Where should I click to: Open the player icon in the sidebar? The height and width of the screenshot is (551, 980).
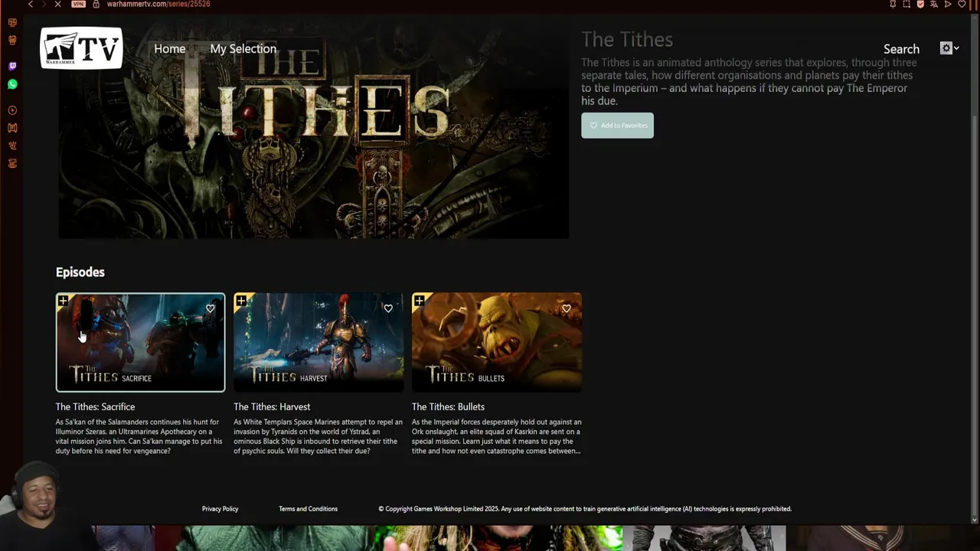click(x=12, y=110)
